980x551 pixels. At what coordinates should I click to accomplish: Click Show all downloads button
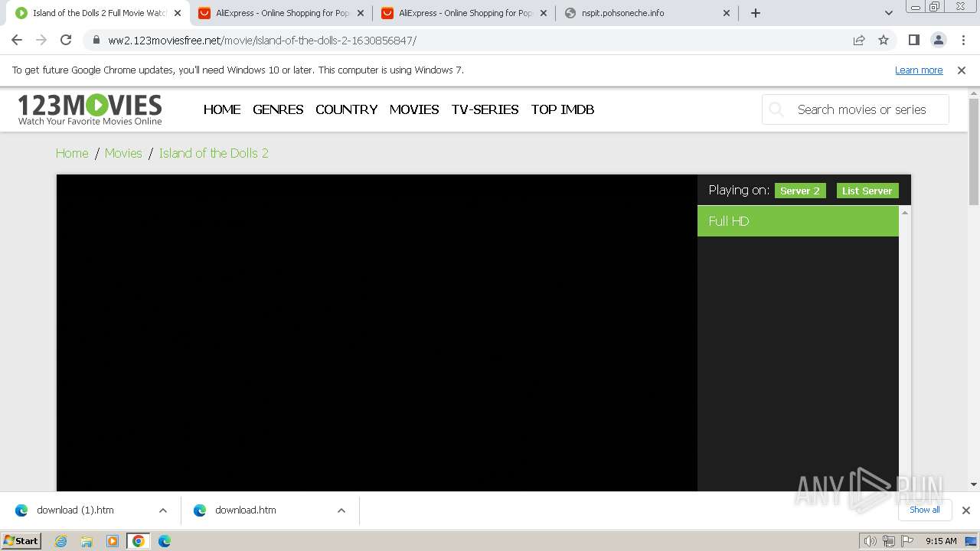[925, 510]
